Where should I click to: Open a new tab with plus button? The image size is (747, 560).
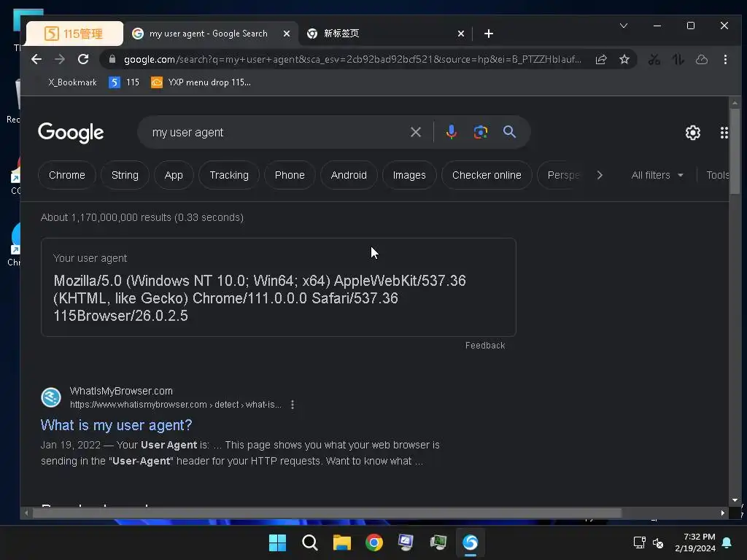click(488, 34)
